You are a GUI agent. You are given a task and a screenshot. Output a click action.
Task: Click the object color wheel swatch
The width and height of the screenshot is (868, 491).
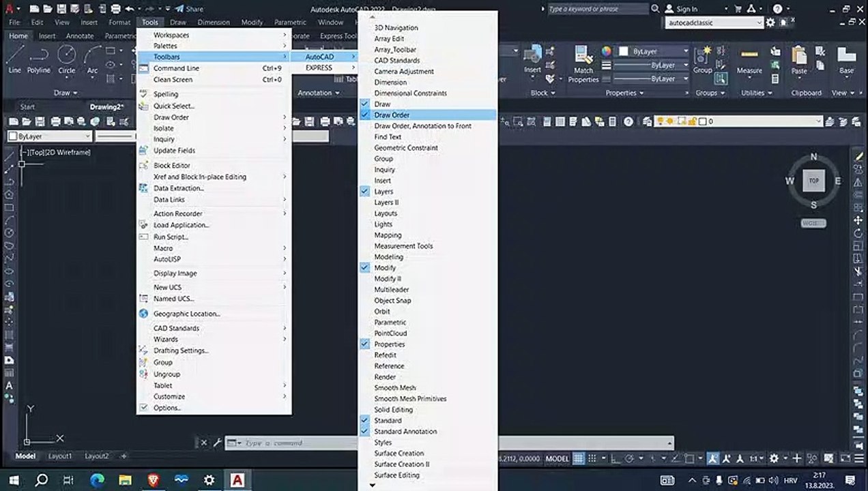[607, 51]
